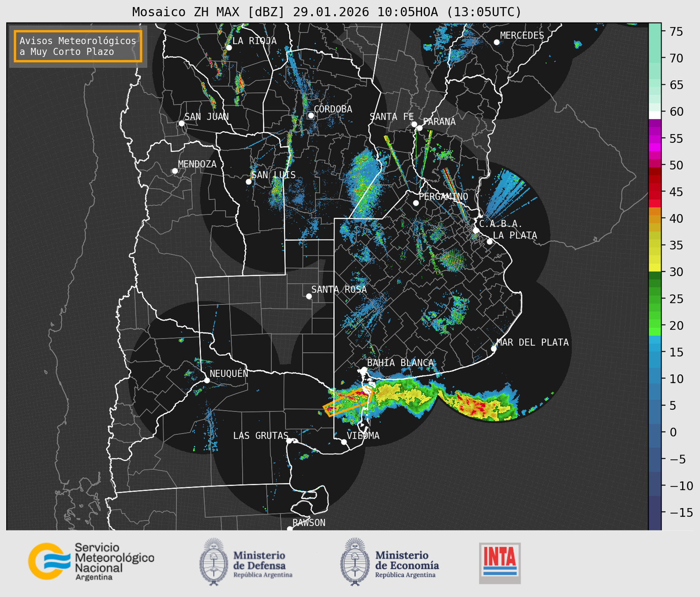Open the Avisos Meteorológicos a Muy Corto Plazo box
Screen dimensions: 700x597
click(x=78, y=46)
